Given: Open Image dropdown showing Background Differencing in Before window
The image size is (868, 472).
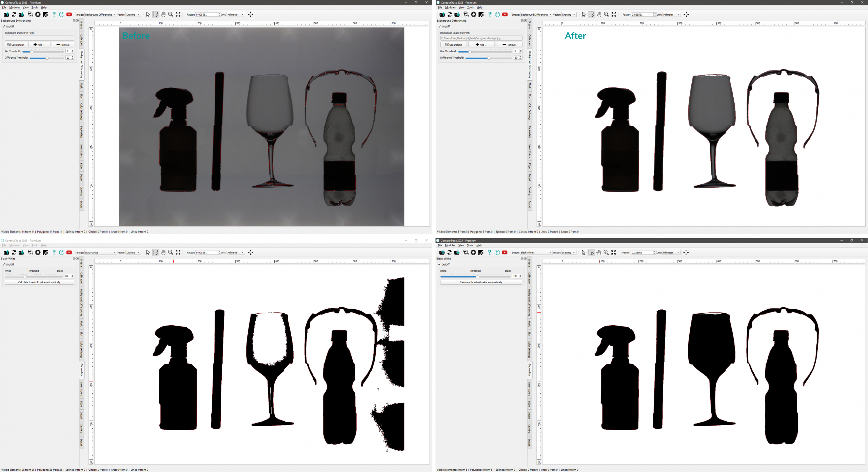Looking at the screenshot, I should pos(100,15).
